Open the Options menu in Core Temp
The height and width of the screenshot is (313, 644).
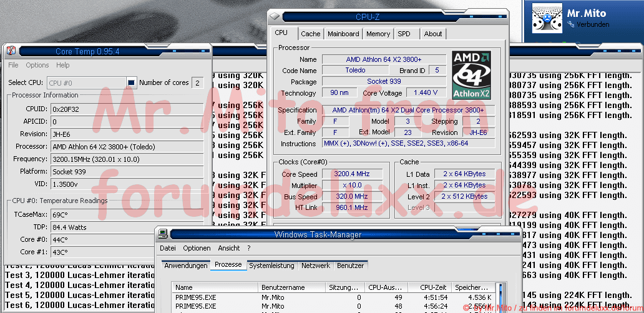coord(37,65)
